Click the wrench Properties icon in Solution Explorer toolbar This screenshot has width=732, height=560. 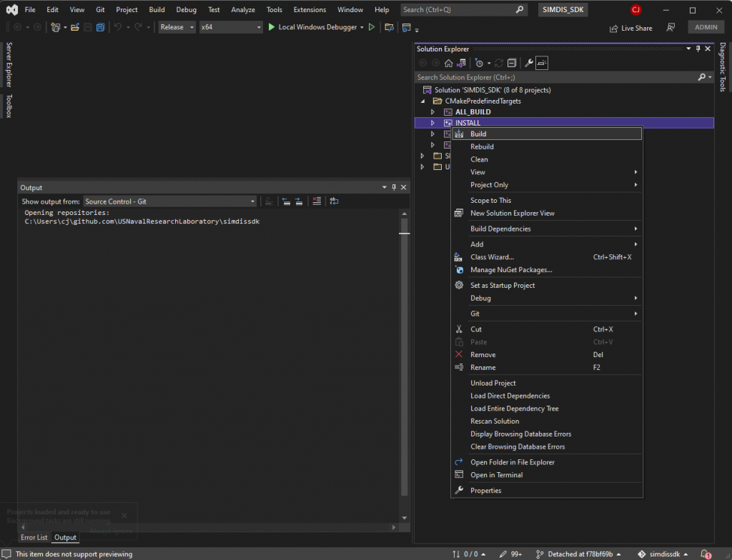[529, 63]
